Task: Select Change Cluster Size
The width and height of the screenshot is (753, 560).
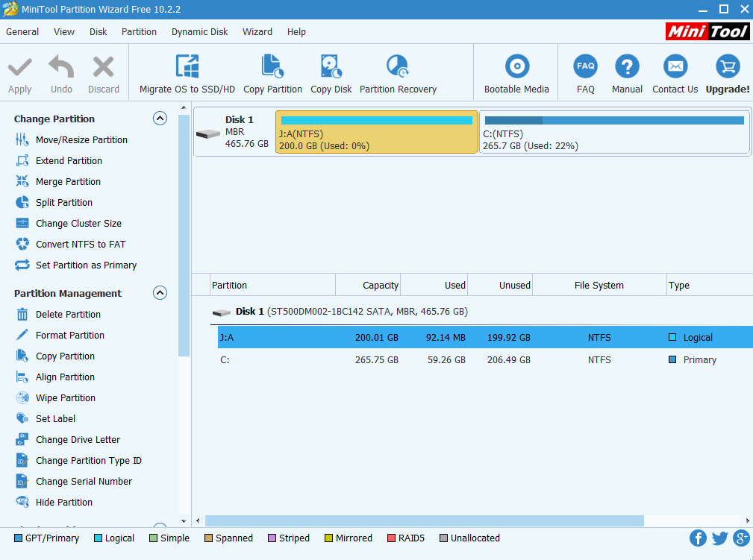Action: coord(68,223)
